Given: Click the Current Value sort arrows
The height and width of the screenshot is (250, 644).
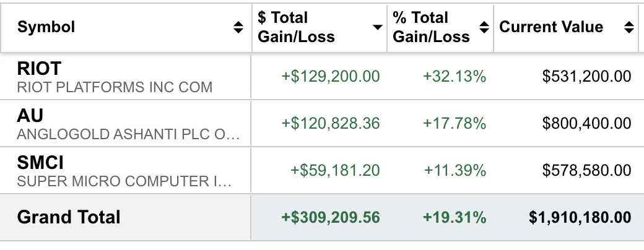Looking at the screenshot, I should tap(629, 27).
